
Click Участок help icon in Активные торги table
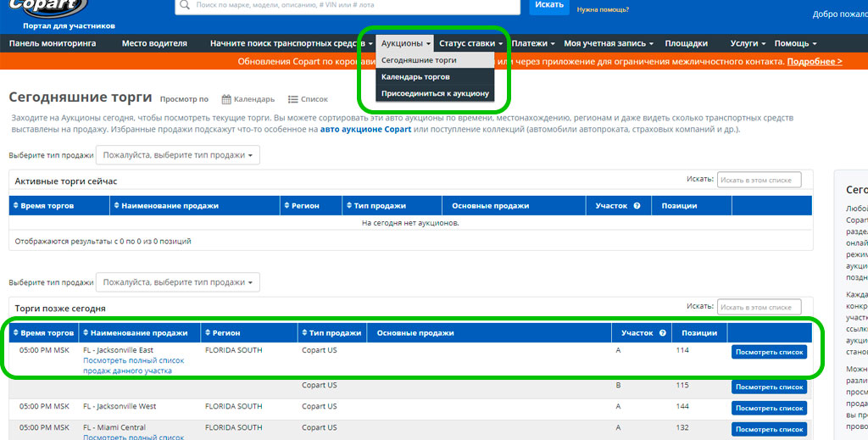[x=636, y=206]
